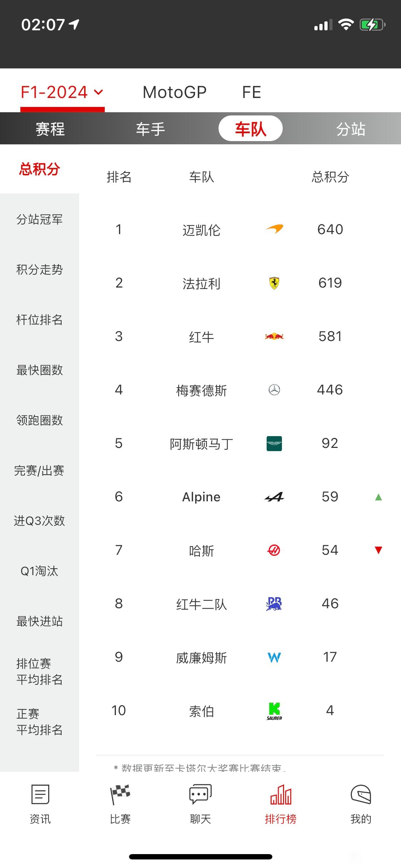
Task: Switch to the FE series tab
Action: (252, 92)
